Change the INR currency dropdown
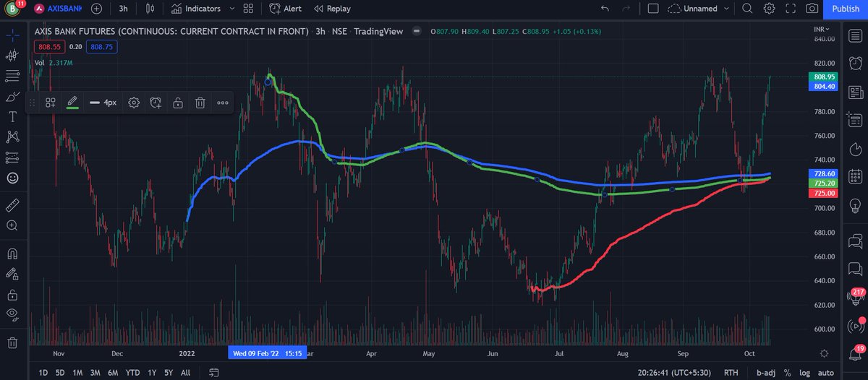Viewport: 868px width, 380px height. click(821, 29)
